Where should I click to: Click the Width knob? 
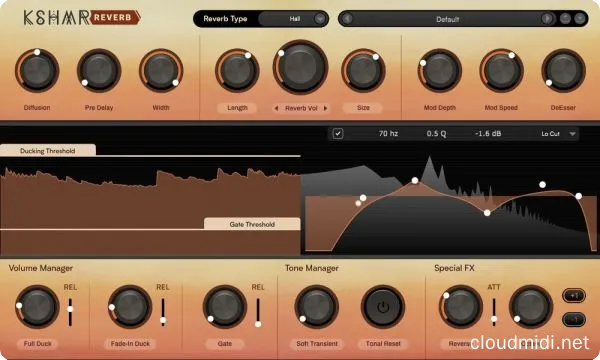tap(161, 71)
